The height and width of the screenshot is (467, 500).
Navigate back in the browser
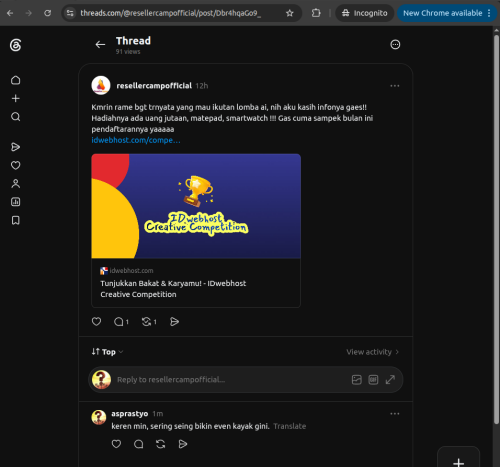pos(10,13)
